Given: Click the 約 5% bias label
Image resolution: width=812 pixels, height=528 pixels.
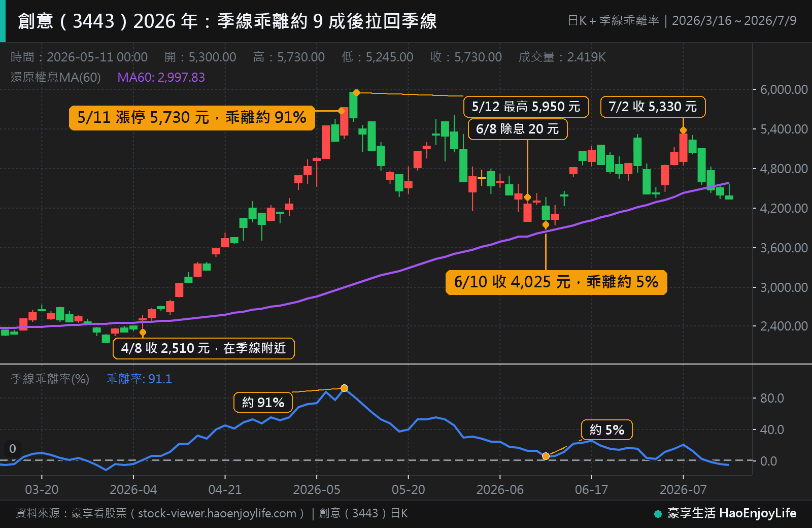Looking at the screenshot, I should (x=607, y=430).
